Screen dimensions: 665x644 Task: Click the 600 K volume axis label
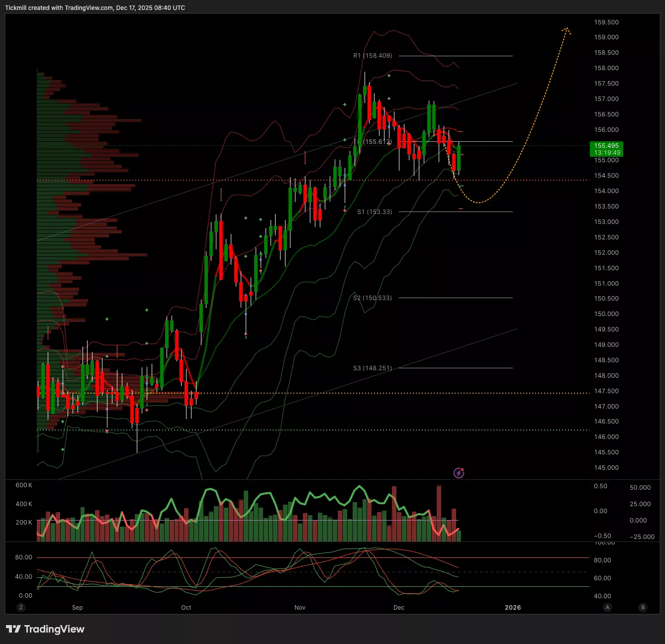[24, 485]
